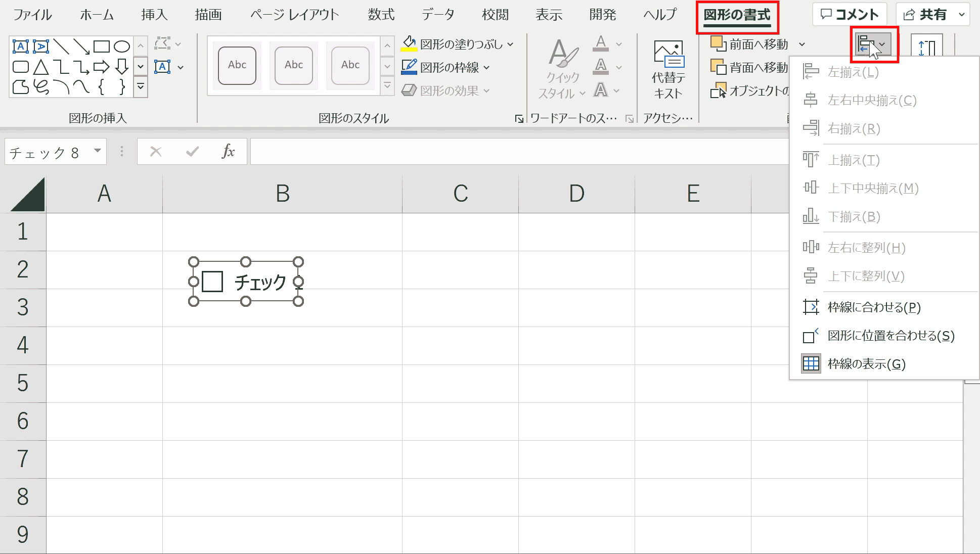The height and width of the screenshot is (554, 980).
Task: Click the shape fill yellow color bar
Action: pyautogui.click(x=409, y=50)
